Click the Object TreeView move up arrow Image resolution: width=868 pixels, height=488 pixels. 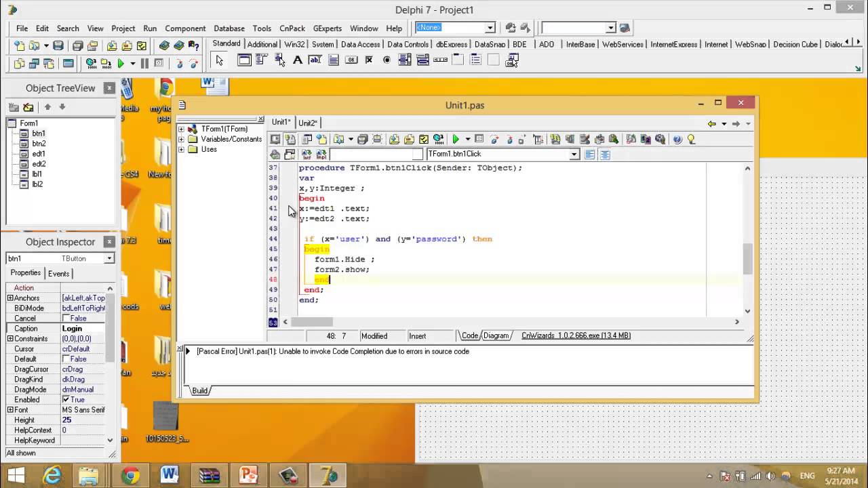pos(47,107)
